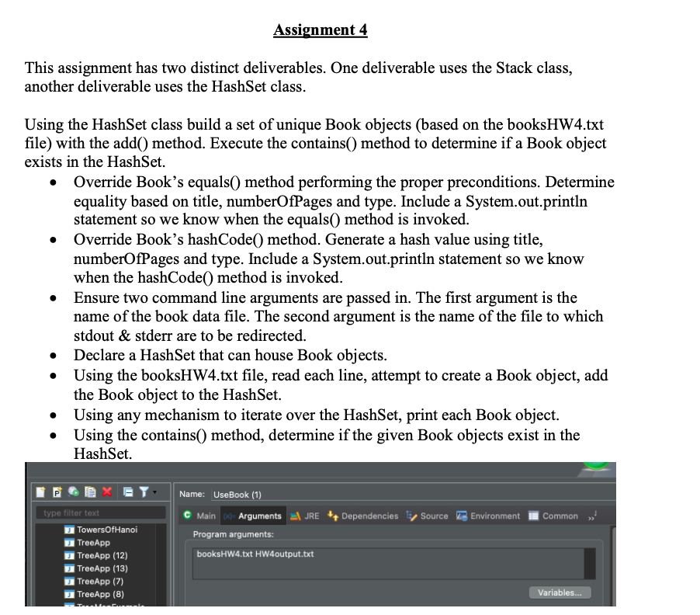Create a new prototype launch configuration

[57, 492]
